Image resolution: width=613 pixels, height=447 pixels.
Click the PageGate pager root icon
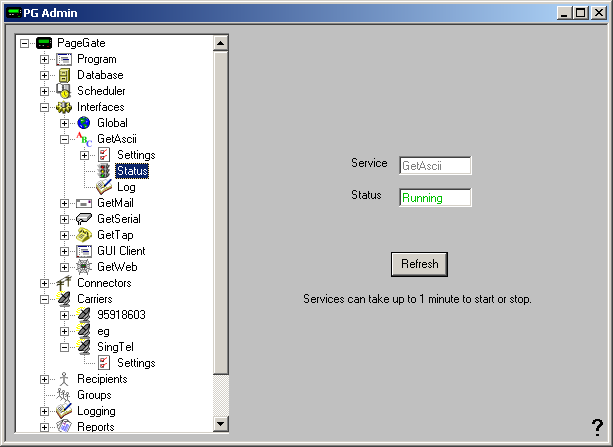[44, 43]
